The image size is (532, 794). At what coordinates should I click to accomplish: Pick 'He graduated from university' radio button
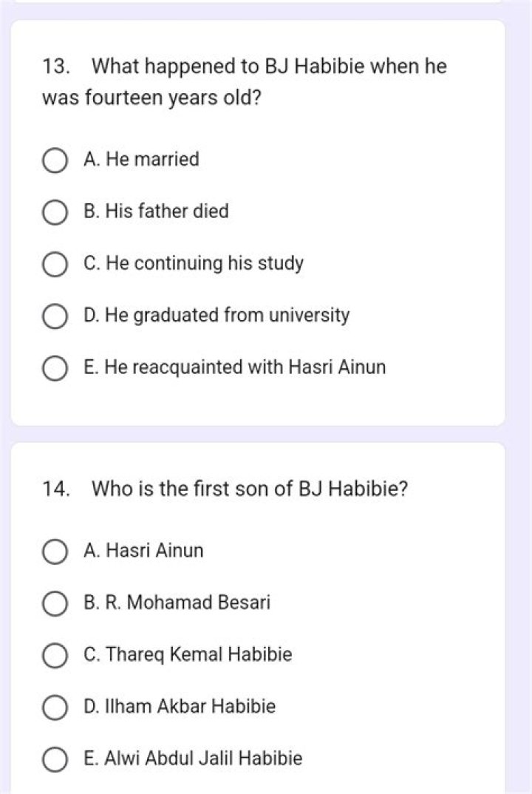55,316
